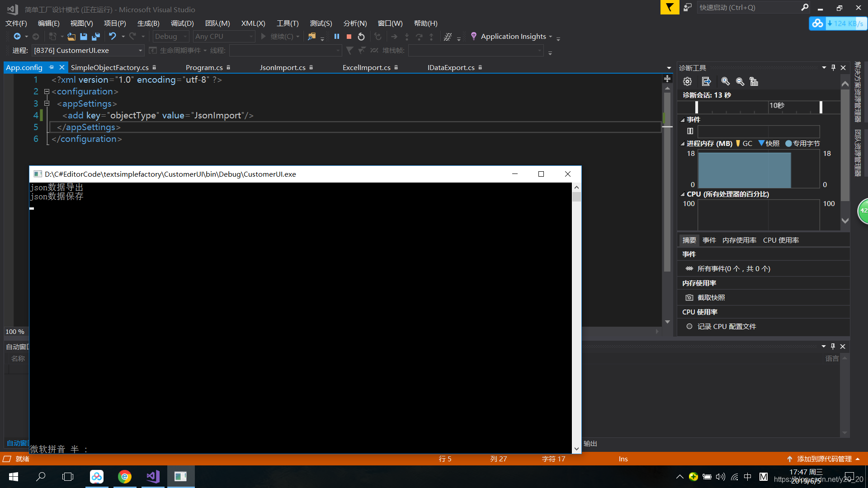Collapse the CPU percentage graph section
This screenshot has width=868, height=488.
(683, 194)
